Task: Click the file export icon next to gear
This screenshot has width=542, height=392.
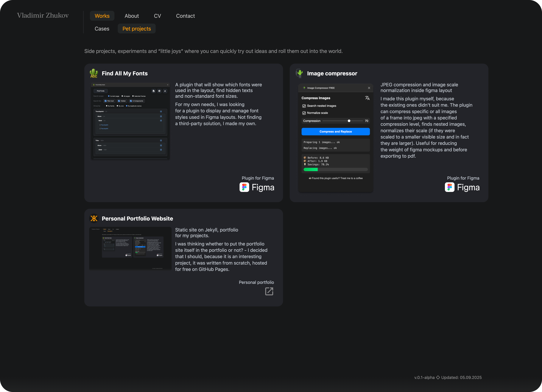Action: point(153,91)
